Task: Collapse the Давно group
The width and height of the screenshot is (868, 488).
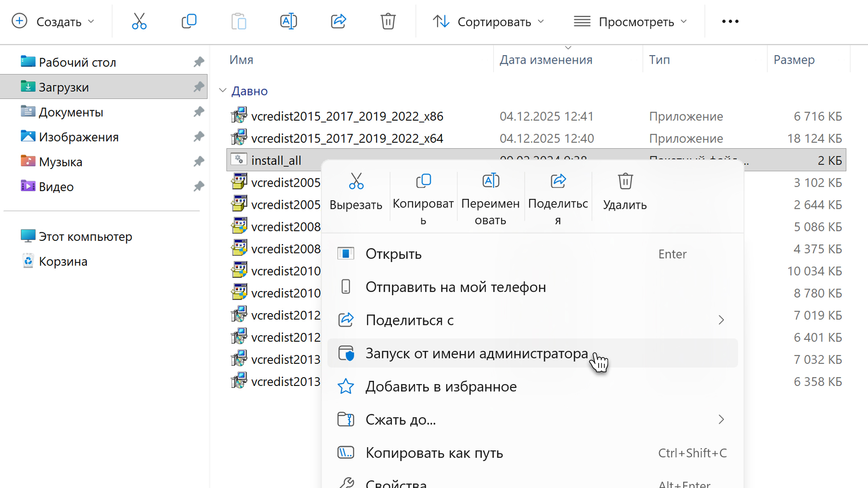Action: [x=222, y=91]
